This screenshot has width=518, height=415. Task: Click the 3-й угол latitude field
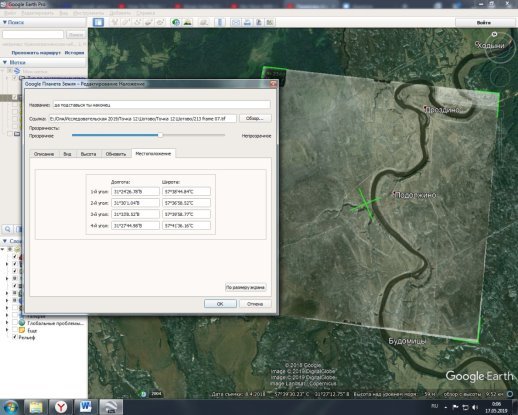186,214
